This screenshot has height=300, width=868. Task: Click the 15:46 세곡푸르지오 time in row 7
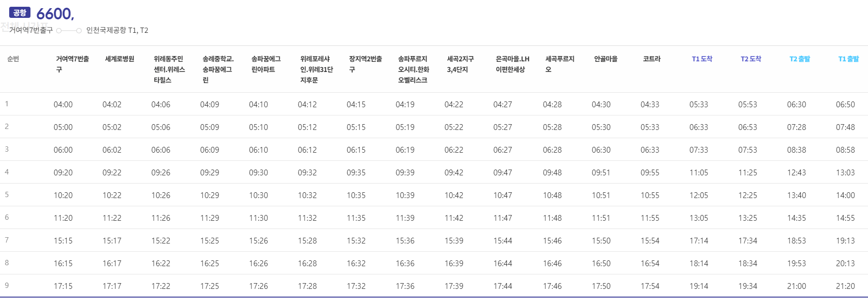tap(552, 241)
